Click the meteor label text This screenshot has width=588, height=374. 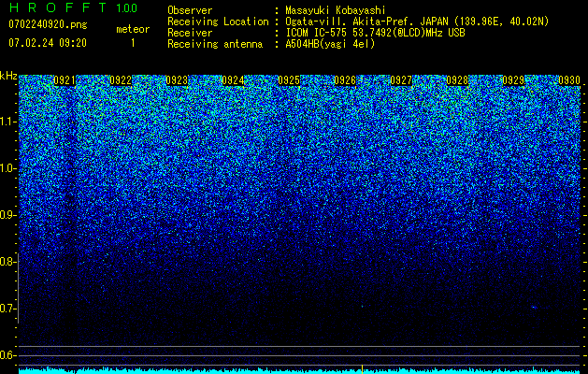[133, 29]
